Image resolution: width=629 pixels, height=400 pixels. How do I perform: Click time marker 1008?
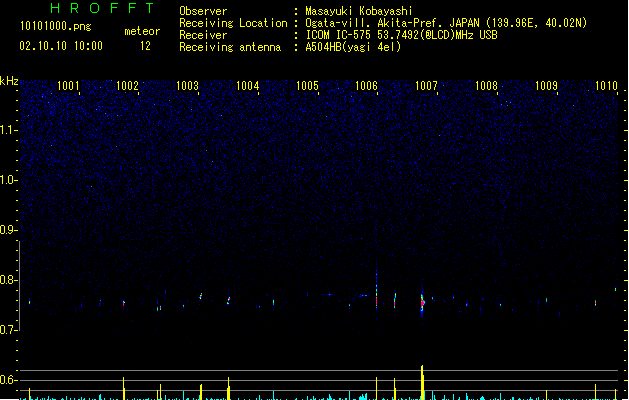[x=486, y=86]
